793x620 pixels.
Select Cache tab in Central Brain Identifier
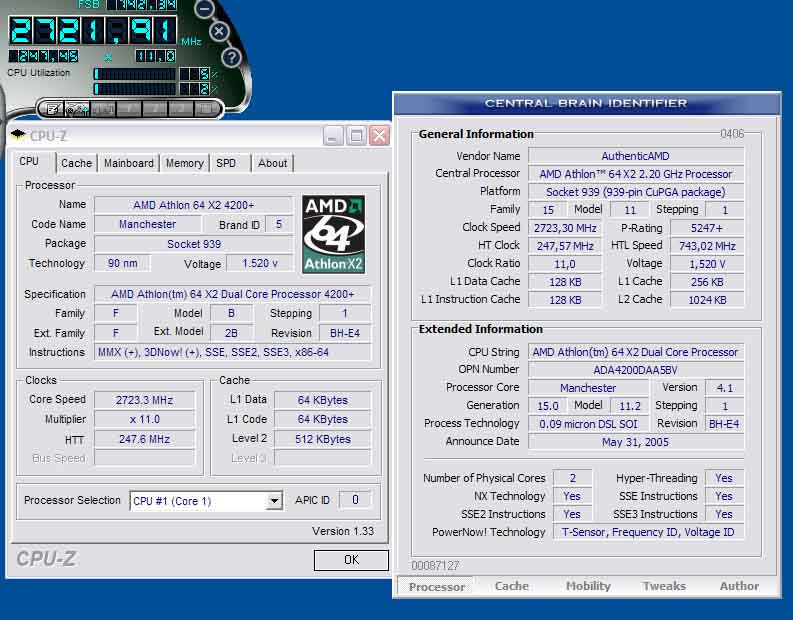512,586
